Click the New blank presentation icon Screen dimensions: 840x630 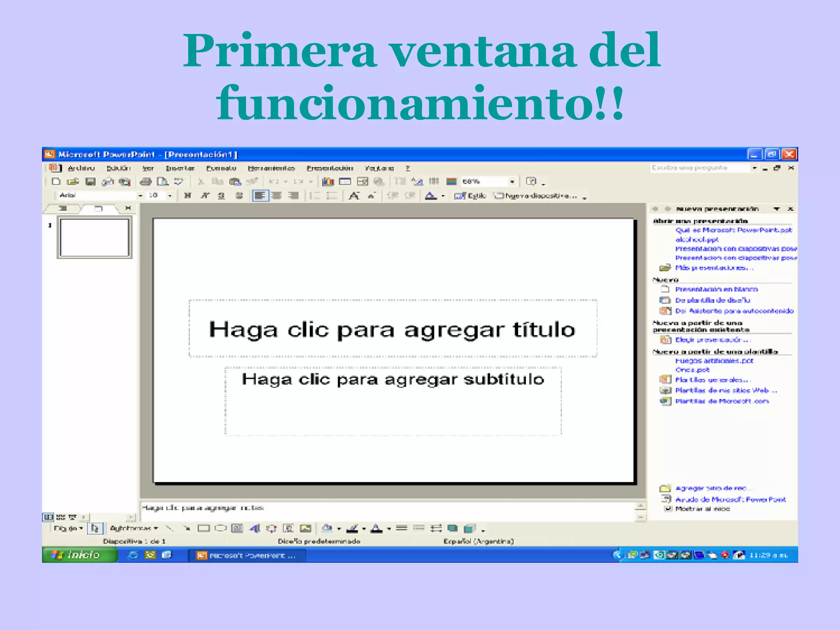pyautogui.click(x=56, y=181)
